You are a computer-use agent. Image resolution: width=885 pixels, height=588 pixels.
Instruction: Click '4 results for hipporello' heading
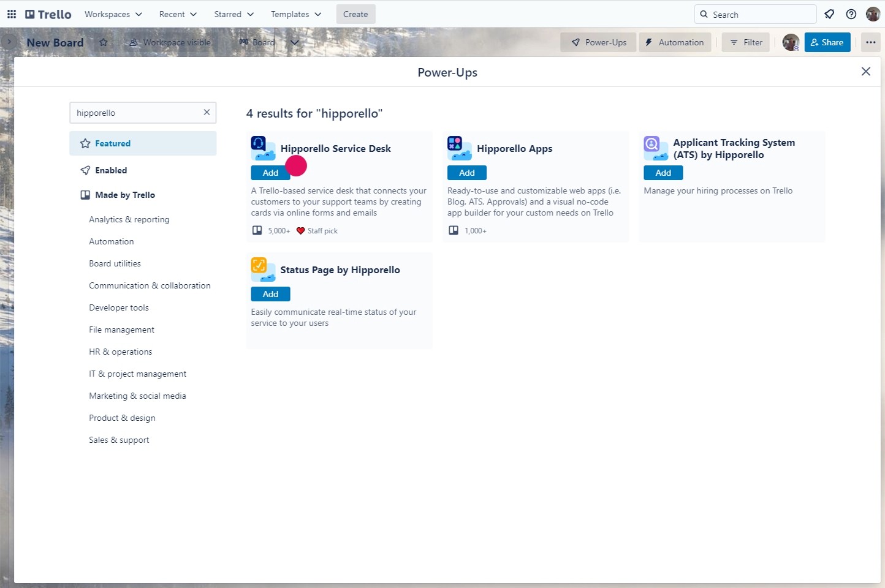point(314,113)
